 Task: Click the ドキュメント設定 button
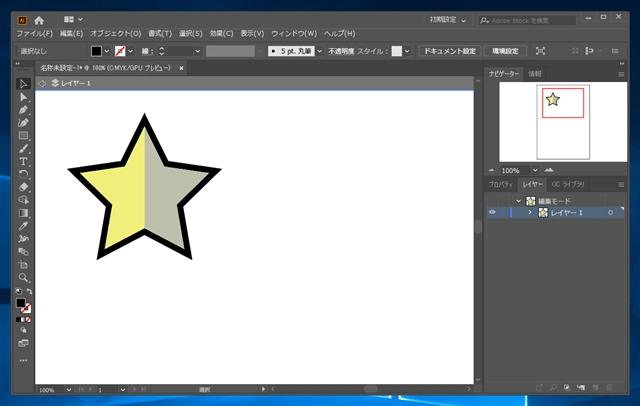point(449,51)
